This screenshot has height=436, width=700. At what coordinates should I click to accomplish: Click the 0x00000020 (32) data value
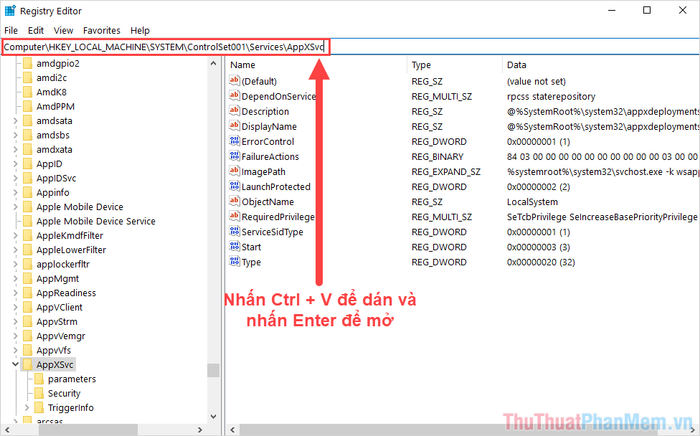click(x=541, y=262)
